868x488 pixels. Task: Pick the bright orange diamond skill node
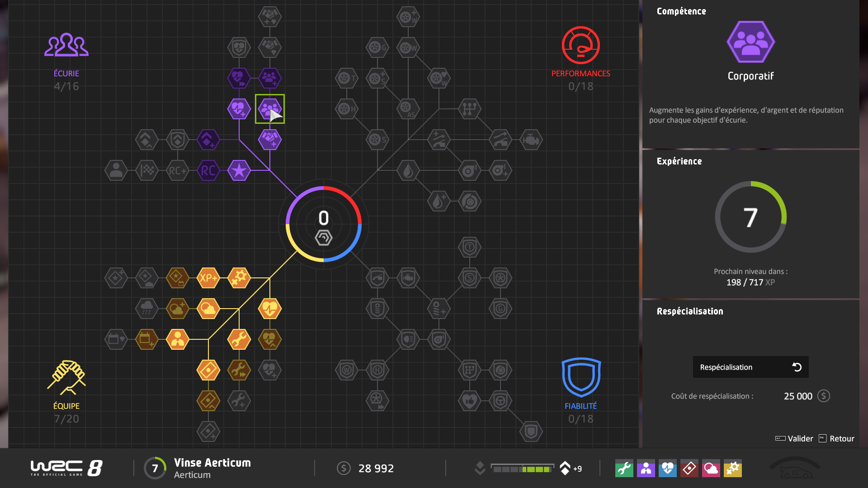point(208,370)
